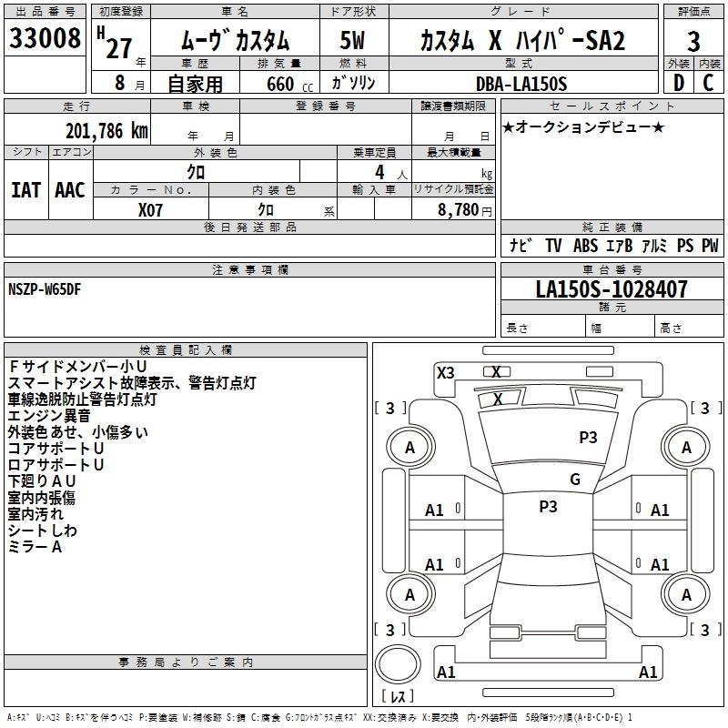Click the ABS equipment label
The width and height of the screenshot is (728, 728).
click(x=585, y=245)
